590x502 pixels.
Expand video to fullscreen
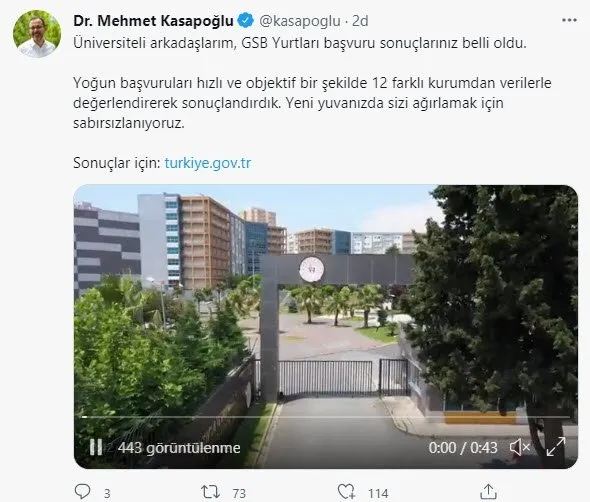coord(556,447)
